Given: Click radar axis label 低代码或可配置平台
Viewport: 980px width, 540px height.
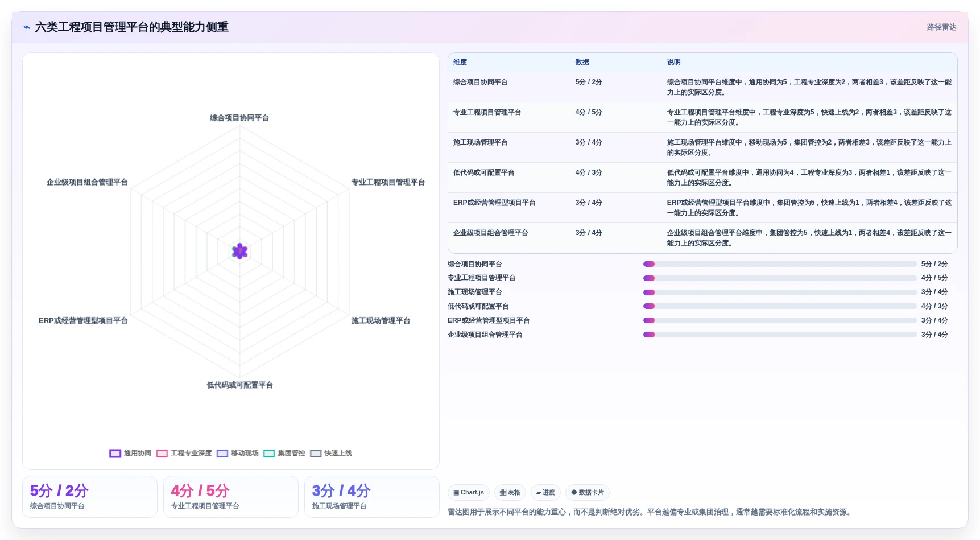Looking at the screenshot, I should [x=239, y=385].
